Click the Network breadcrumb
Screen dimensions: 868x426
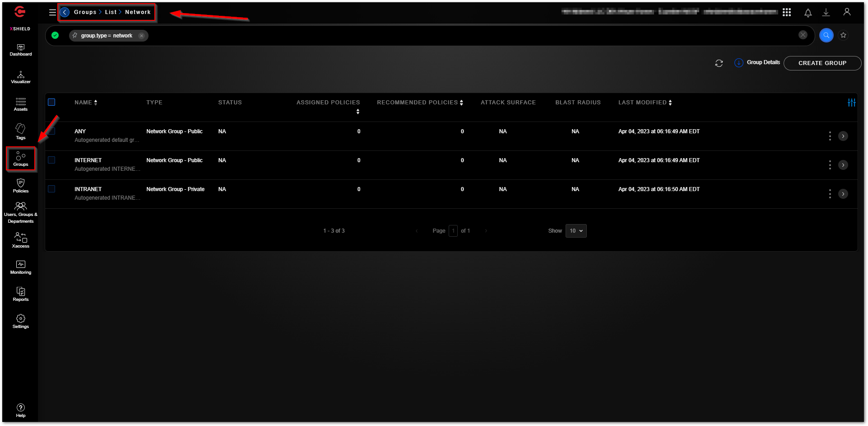pos(138,12)
